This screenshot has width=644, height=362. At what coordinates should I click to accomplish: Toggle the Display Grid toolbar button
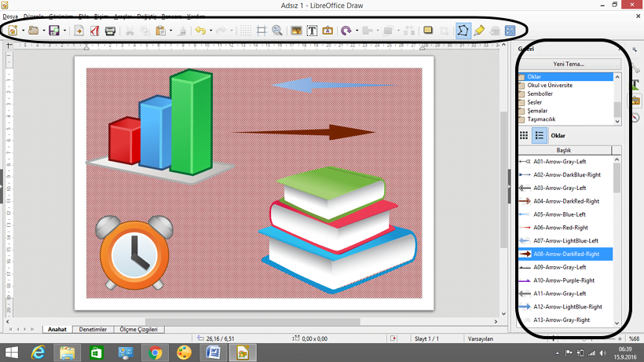coord(245,31)
